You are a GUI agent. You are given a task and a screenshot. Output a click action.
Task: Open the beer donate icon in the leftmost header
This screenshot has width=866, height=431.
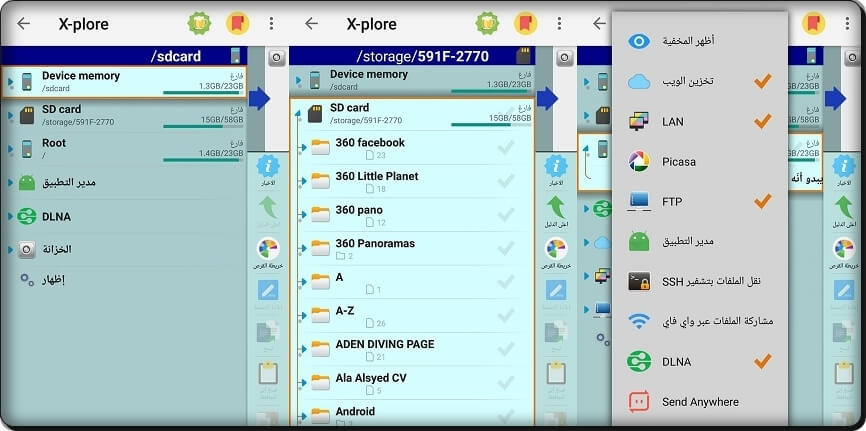(x=199, y=23)
